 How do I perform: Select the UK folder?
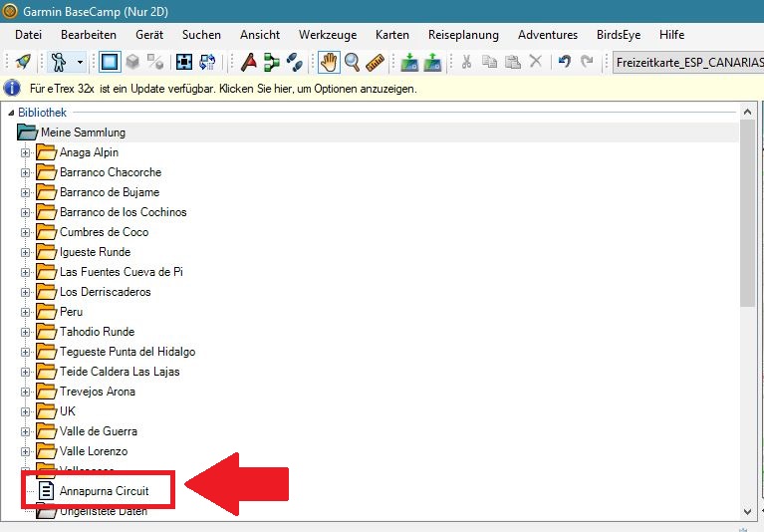[x=68, y=411]
